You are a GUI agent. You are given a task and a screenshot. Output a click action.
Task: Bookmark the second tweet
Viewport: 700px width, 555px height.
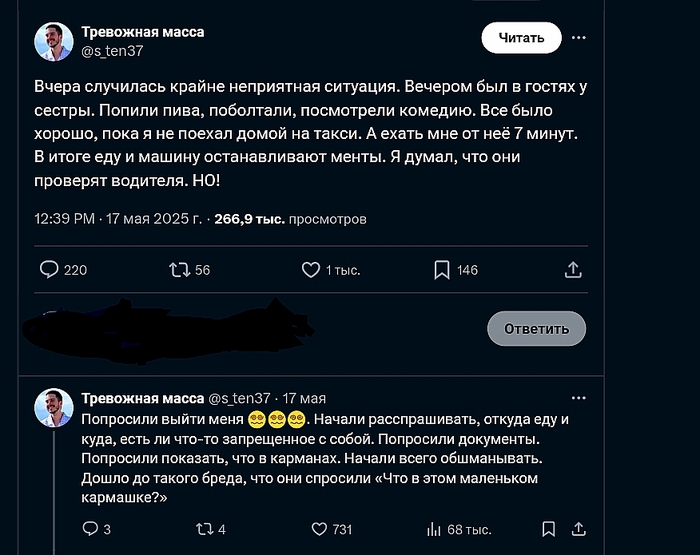pos(548,529)
